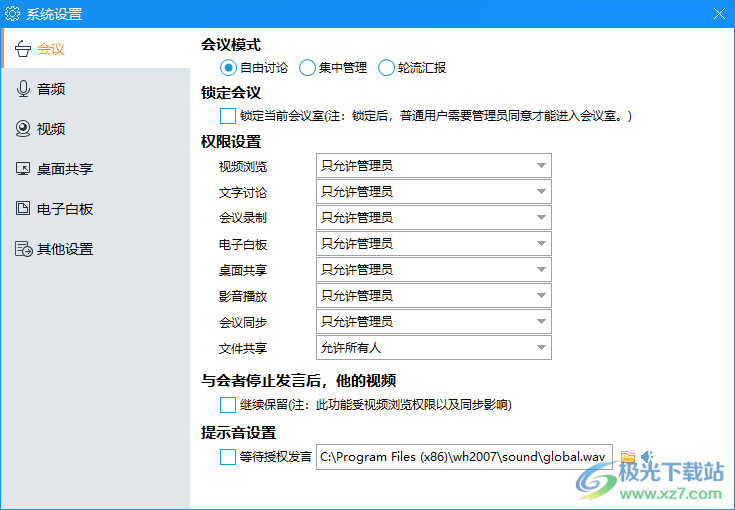Switch to the 视频 settings tab
The image size is (735, 510).
(x=96, y=129)
